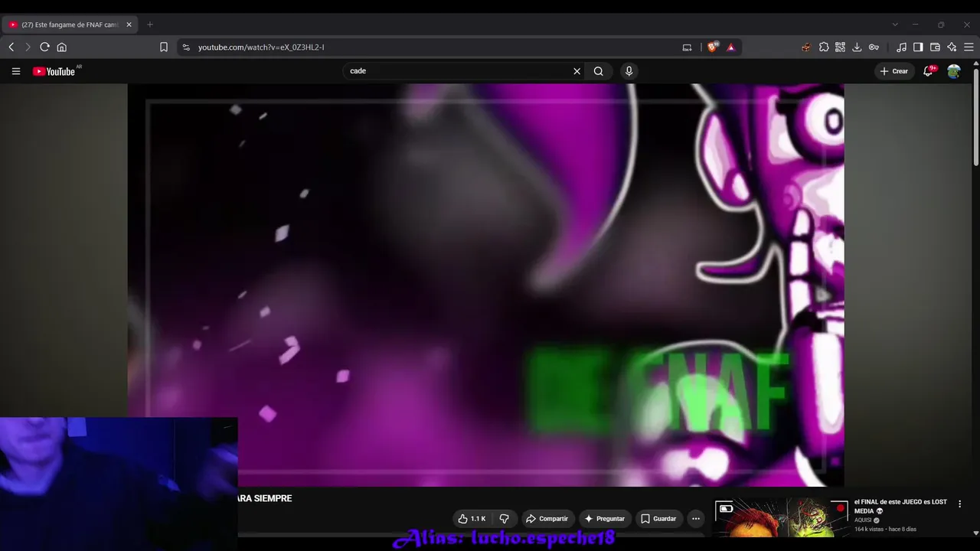This screenshot has height=551, width=980.
Task: Open YouTube notifications bell
Action: click(929, 71)
